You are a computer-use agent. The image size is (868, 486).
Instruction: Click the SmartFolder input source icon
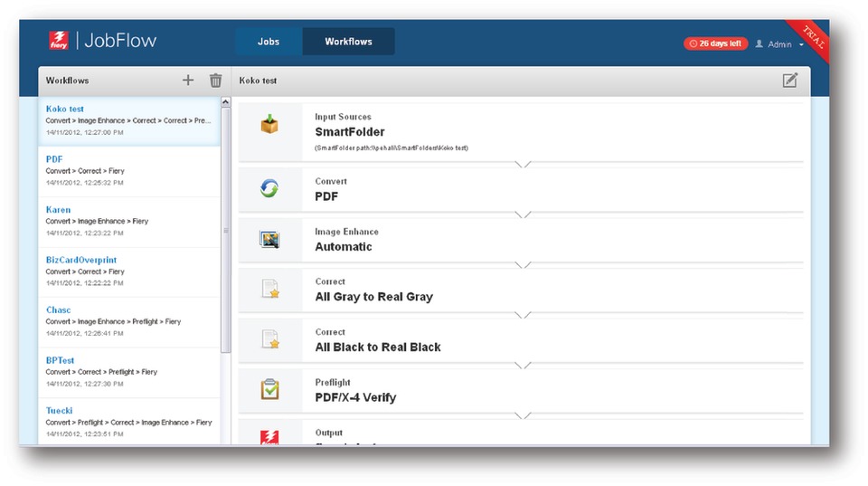pos(269,124)
